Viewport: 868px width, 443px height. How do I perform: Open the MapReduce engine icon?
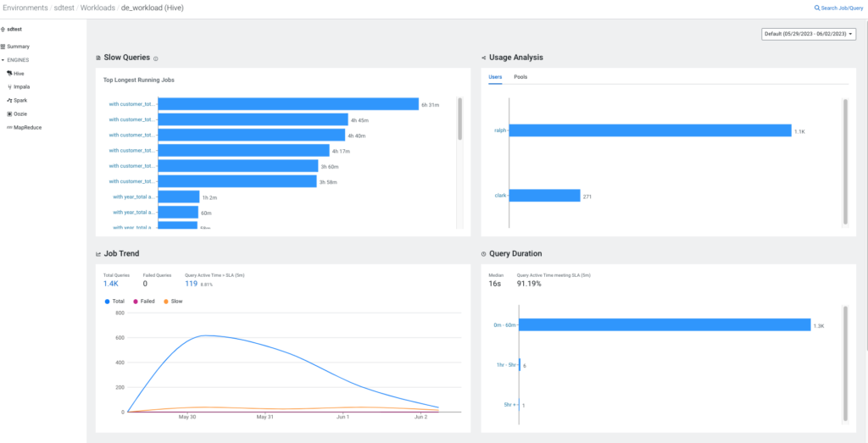9,127
